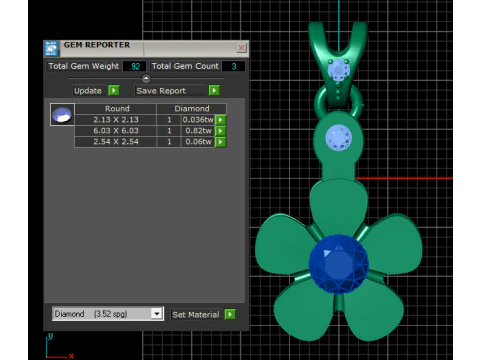Screen dimensions: 480x360
Task: Click the quantity cell in the 6.03 X 6.03 row
Action: point(169,131)
